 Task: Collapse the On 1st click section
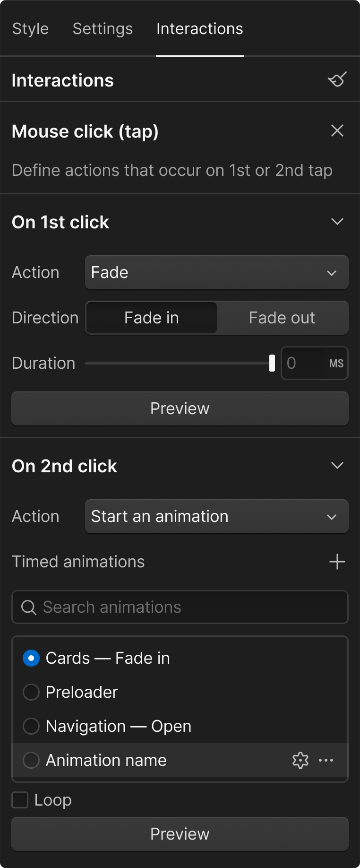tap(337, 221)
